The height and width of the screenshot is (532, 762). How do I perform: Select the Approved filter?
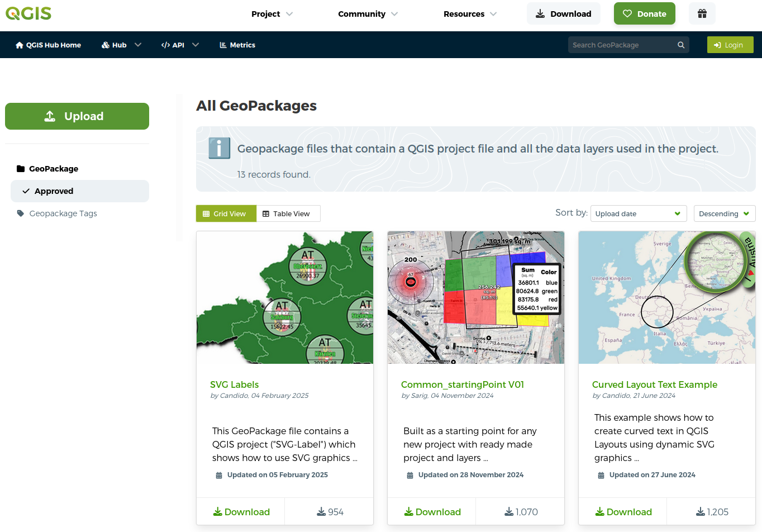(80, 191)
